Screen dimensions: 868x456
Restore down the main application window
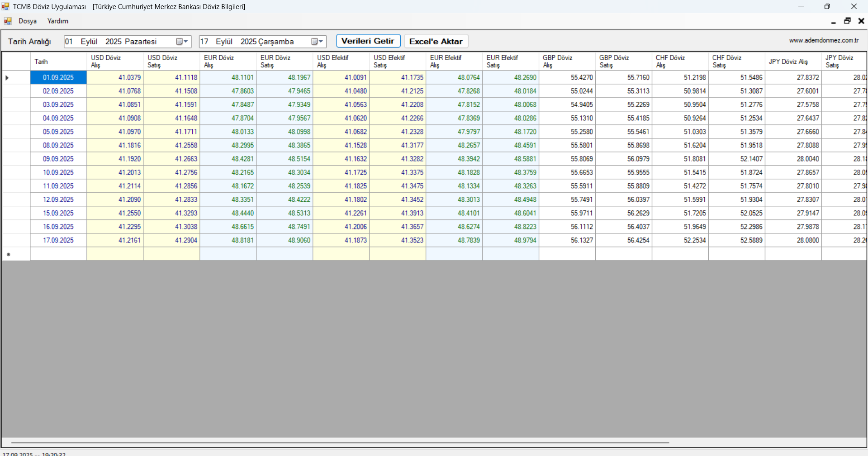(827, 6)
